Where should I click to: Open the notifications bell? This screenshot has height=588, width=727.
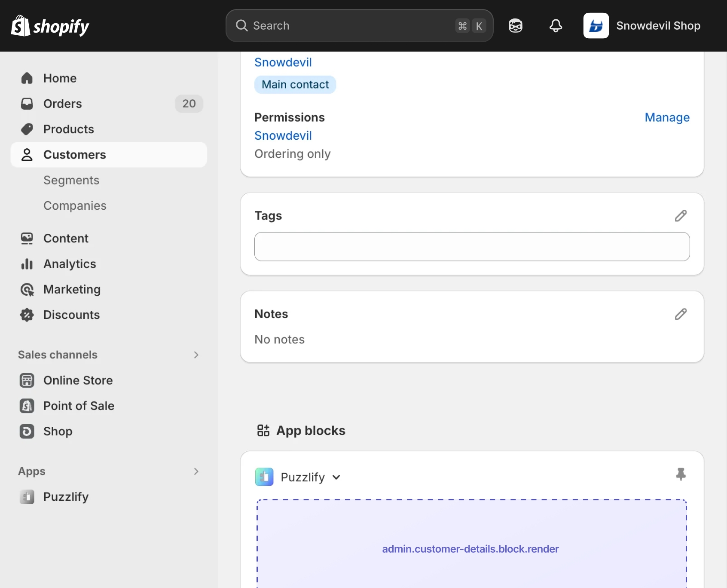(x=556, y=26)
